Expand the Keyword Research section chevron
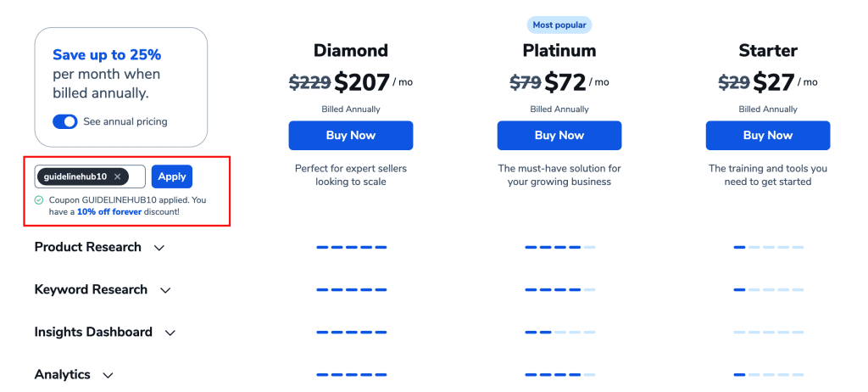Viewport: 868px width, 392px height. point(165,290)
